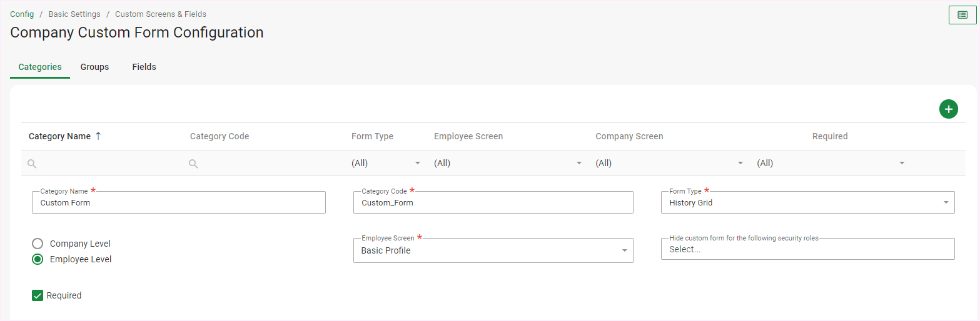The width and height of the screenshot is (980, 321).
Task: Click the Category Code search magnifier icon
Action: (x=193, y=164)
